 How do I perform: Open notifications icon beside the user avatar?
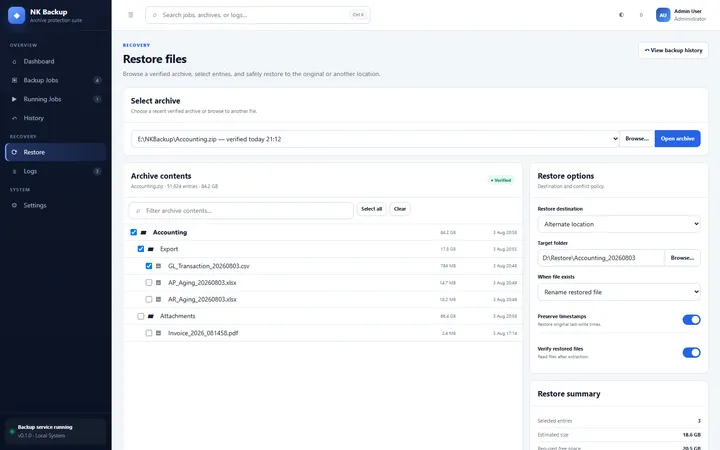[x=641, y=15]
